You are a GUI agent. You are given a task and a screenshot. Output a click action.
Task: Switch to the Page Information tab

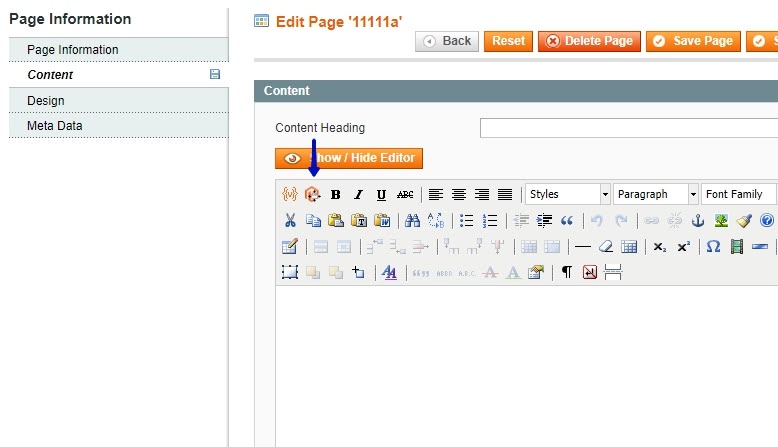click(119, 50)
